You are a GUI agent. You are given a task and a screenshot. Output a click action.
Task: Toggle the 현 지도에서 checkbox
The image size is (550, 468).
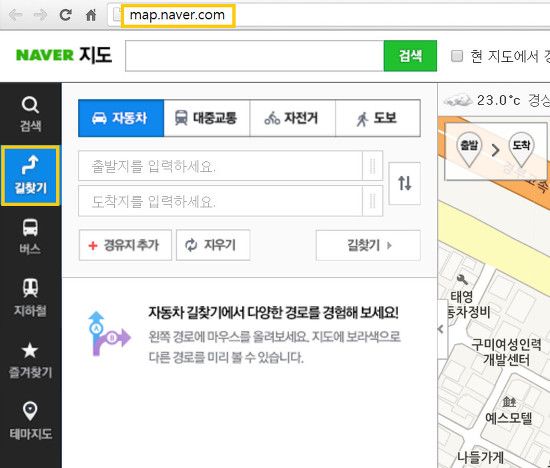click(x=457, y=56)
